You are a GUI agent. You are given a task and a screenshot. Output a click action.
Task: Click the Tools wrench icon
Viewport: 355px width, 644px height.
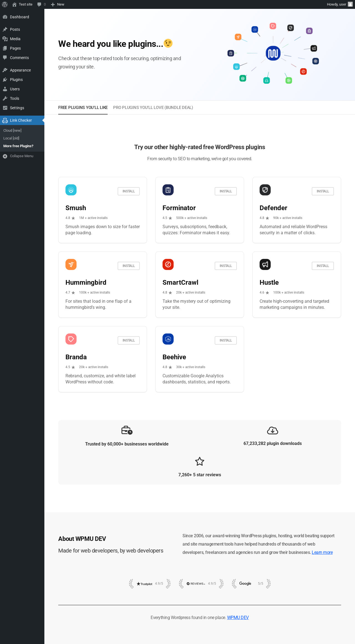click(x=5, y=98)
